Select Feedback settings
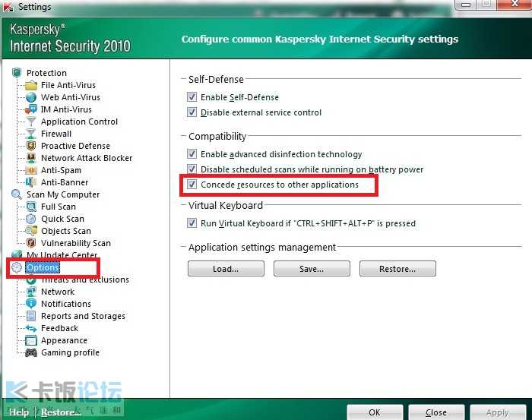532x420 pixels. pyautogui.click(x=60, y=328)
